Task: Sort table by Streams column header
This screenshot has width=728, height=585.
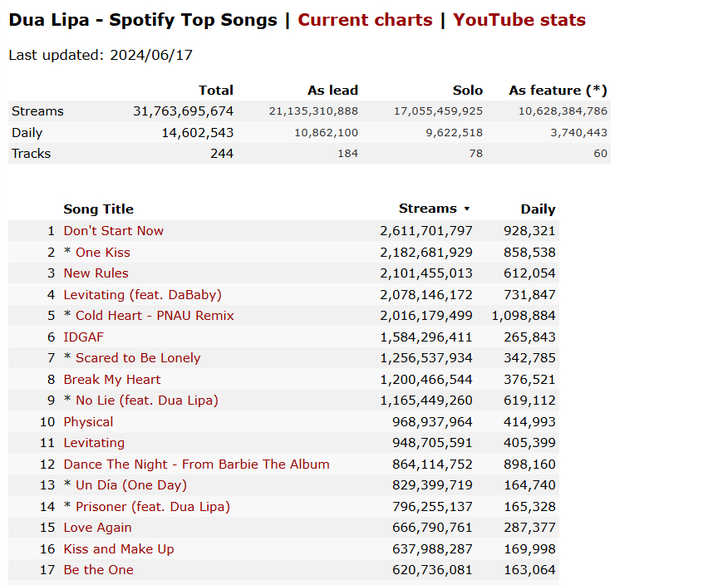Action: coord(428,209)
